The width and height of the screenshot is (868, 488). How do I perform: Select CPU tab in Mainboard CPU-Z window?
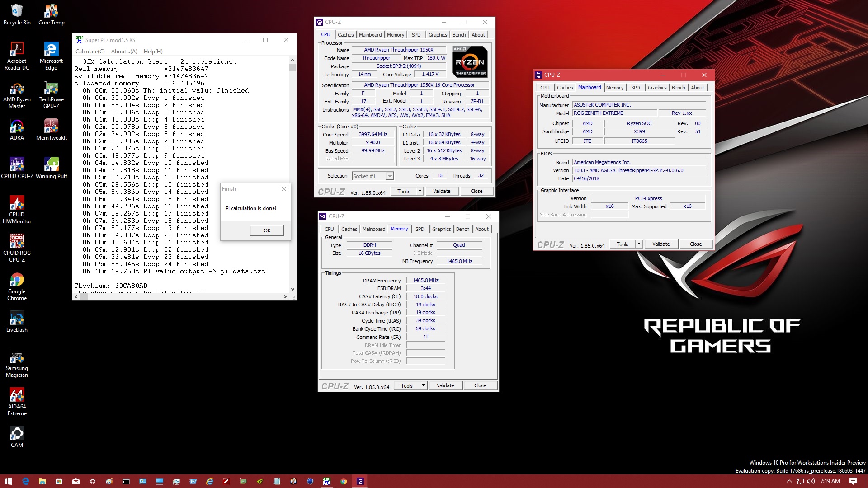tap(545, 88)
